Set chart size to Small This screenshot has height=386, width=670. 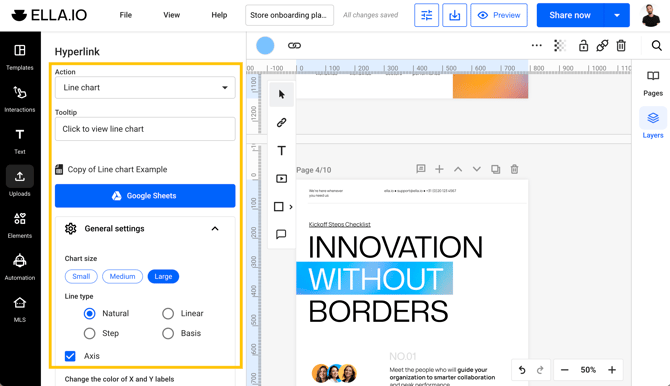[x=81, y=277]
